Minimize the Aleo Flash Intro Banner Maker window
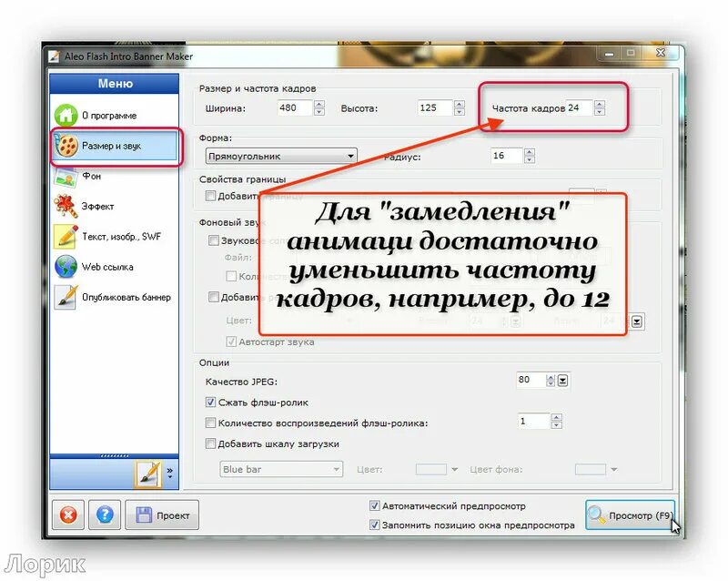This screenshot has height=581, width=728. (x=610, y=54)
